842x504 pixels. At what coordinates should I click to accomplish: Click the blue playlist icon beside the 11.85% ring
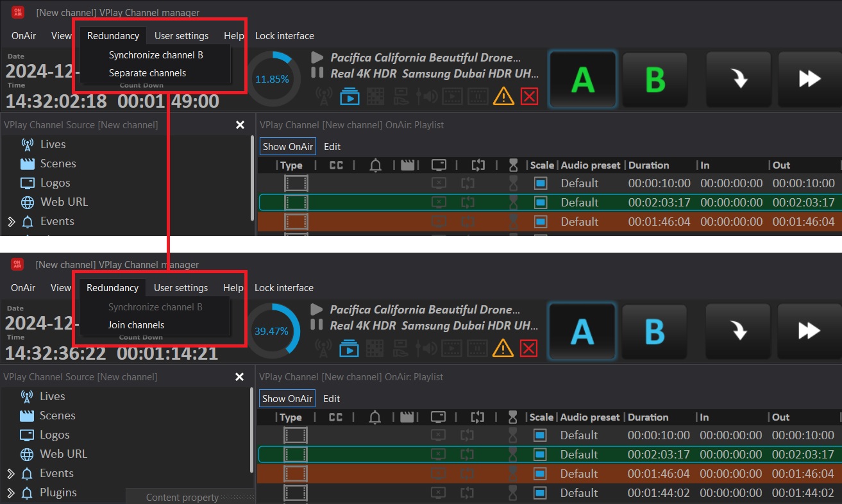(x=349, y=96)
